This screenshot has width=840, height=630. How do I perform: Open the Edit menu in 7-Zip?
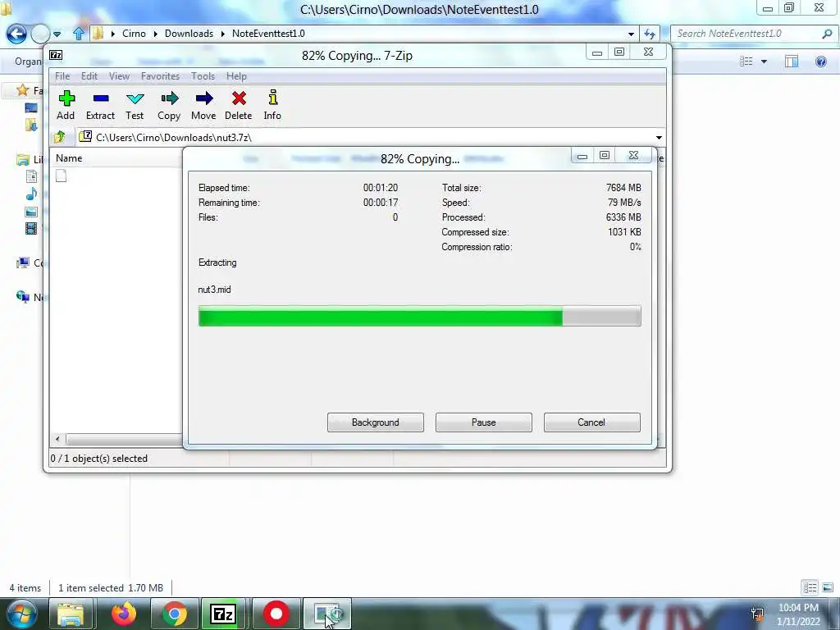[89, 76]
